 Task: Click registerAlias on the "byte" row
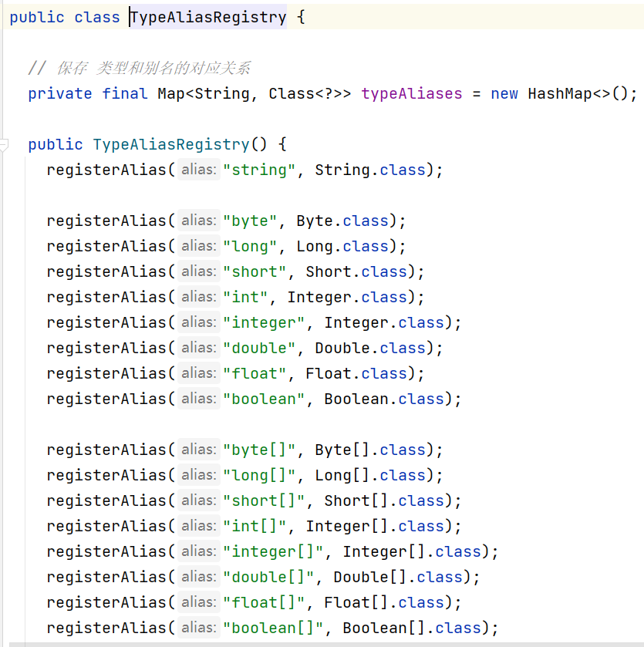coord(106,221)
